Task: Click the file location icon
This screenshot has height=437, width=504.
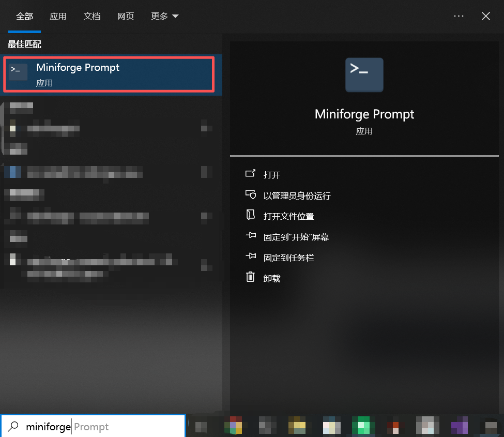Action: [x=250, y=215]
